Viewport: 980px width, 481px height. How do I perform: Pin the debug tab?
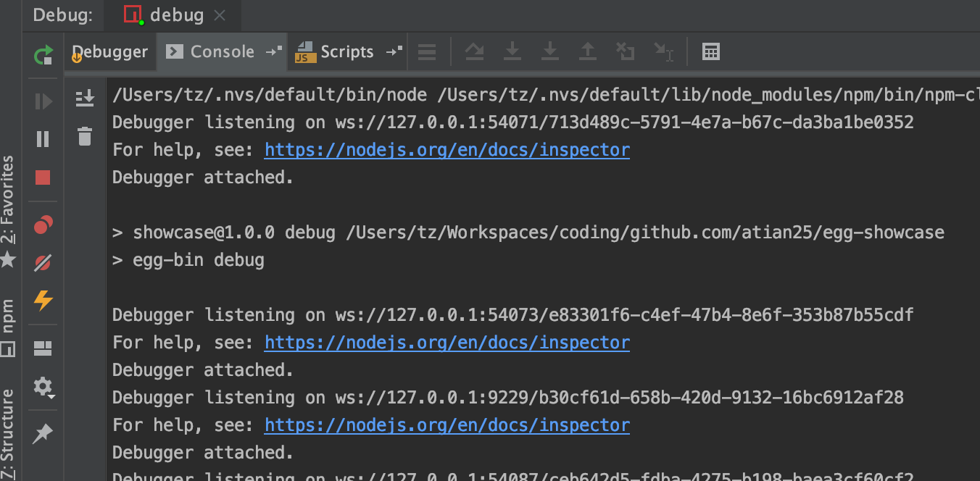pyautogui.click(x=41, y=433)
